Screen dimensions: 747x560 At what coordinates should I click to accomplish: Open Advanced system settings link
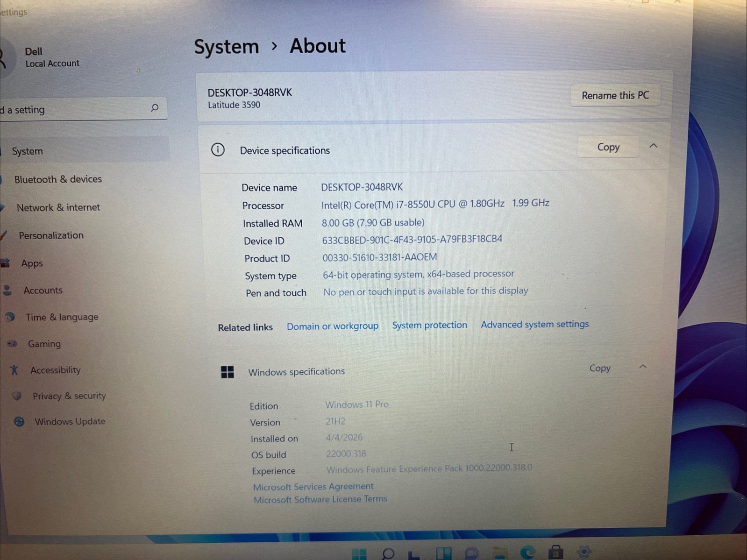pyautogui.click(x=535, y=324)
